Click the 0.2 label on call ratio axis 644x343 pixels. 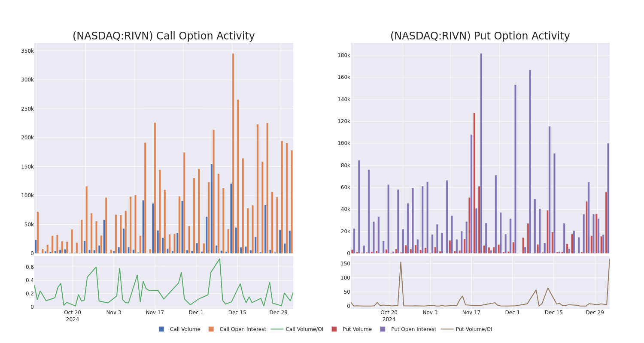[30, 294]
